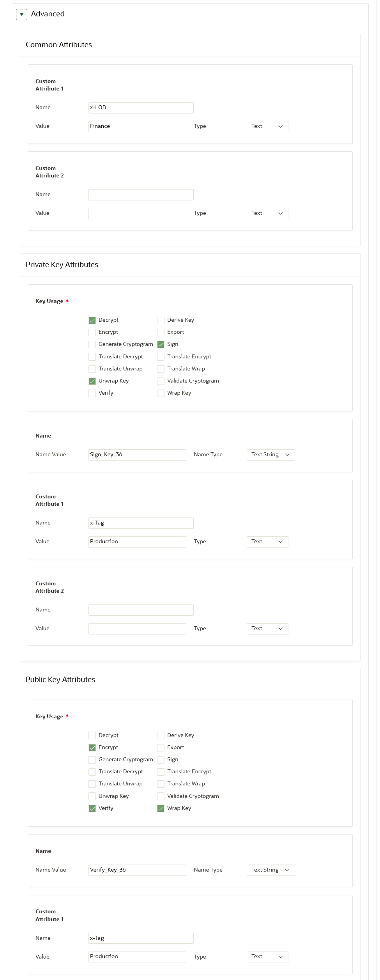380x980 pixels.
Task: Enable Encrypt in Private Key Usage
Action: point(92,332)
